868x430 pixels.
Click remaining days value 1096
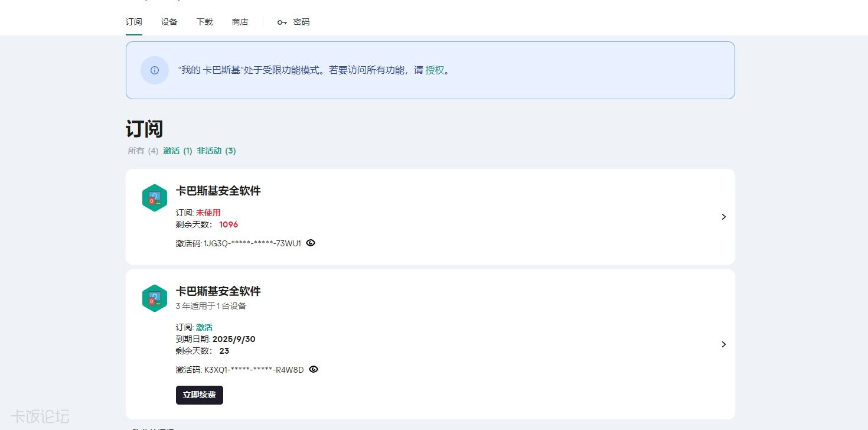[229, 224]
